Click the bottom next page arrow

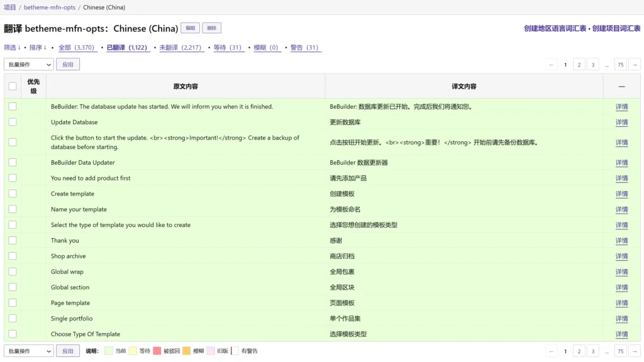point(635,351)
